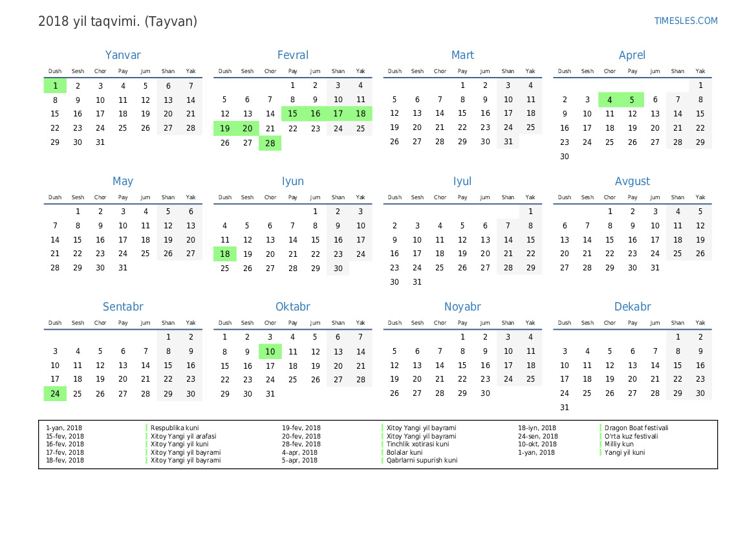This screenshot has height=535, width=756.
Task: Click legend date '15-fev, 2018'
Action: tap(65, 436)
